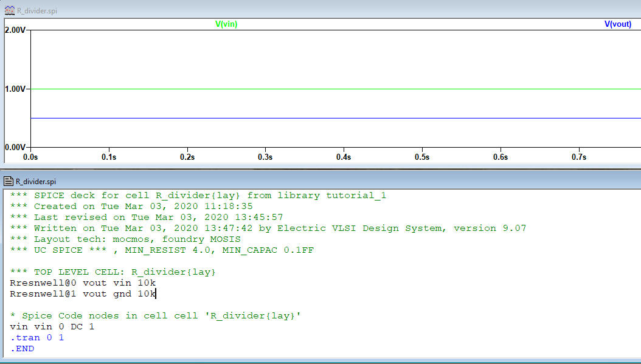Click the vin voltage source DC 1 line
The width and height of the screenshot is (641, 364).
point(52,326)
